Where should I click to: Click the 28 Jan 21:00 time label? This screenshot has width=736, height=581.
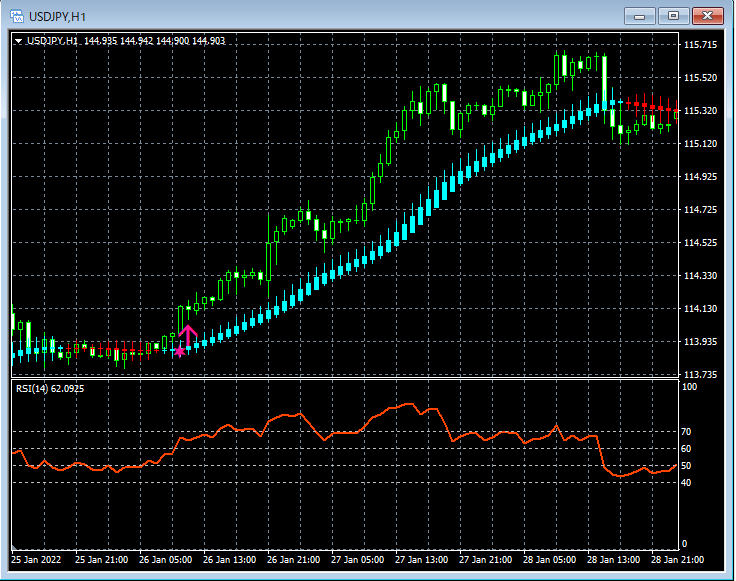677,560
